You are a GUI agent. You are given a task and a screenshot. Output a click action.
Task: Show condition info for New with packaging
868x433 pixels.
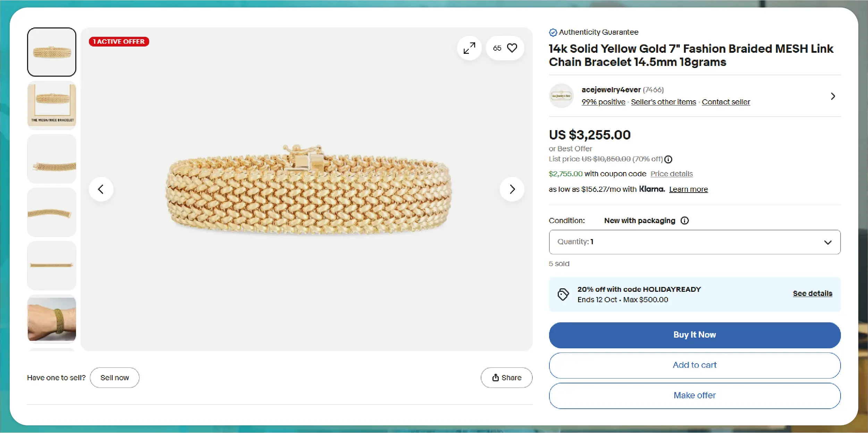(x=685, y=221)
